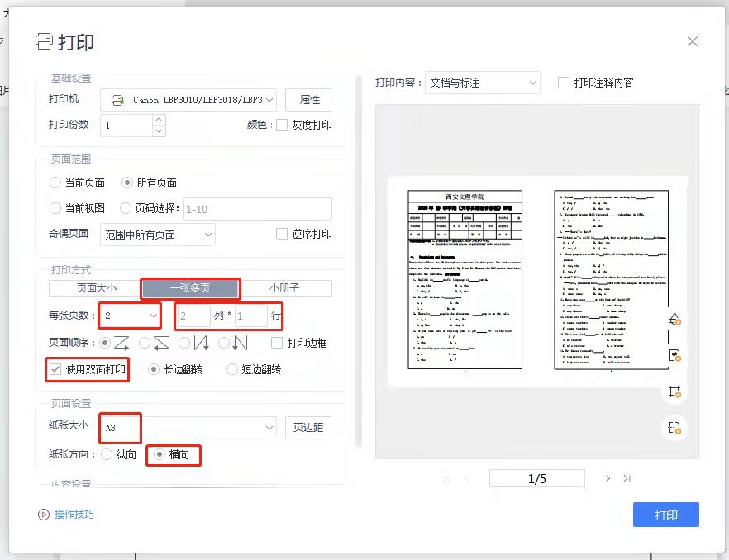Enable the 灰度打印 checkbox
This screenshot has width=729, height=560.
pos(282,125)
